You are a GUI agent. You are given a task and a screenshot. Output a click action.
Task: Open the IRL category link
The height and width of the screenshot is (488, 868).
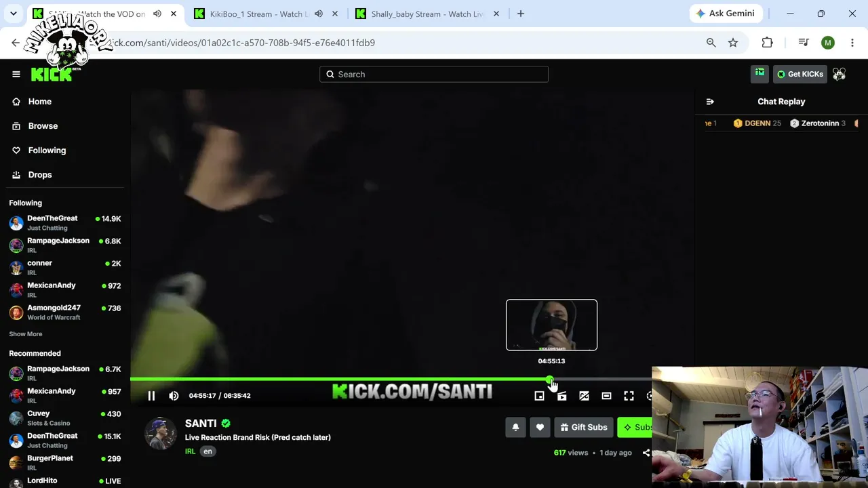(190, 451)
